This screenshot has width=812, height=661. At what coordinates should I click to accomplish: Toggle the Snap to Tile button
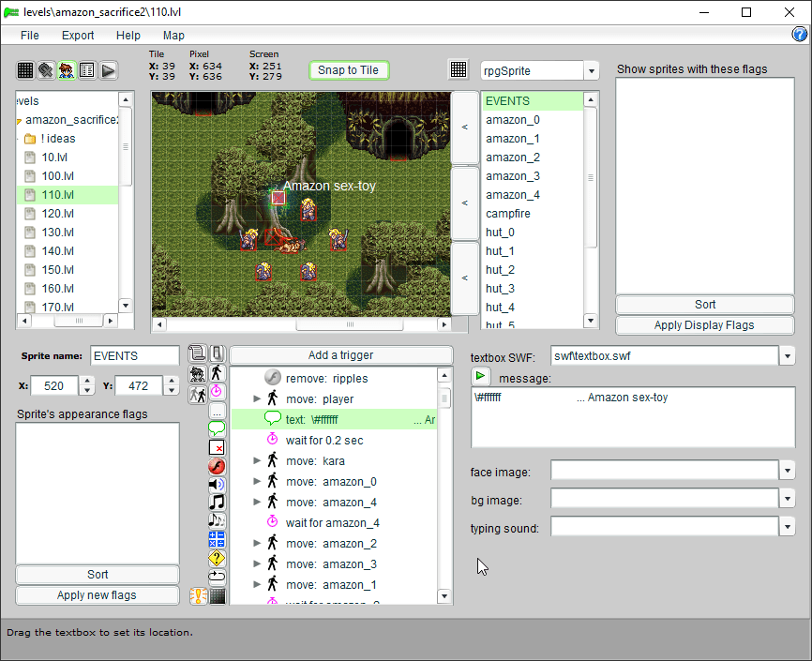pos(349,70)
